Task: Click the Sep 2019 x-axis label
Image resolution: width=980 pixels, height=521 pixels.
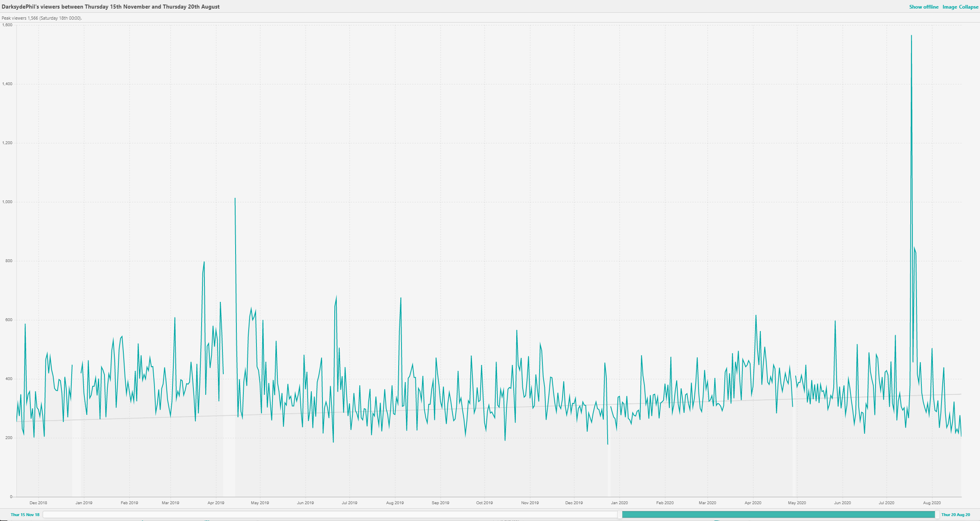Action: [x=440, y=503]
